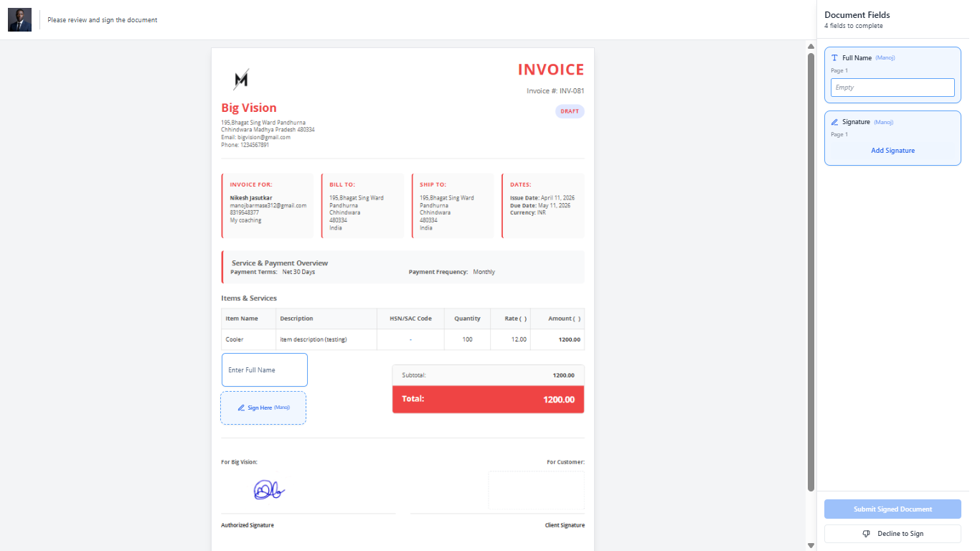Click Document Fields panel title
The width and height of the screenshot is (980, 551).
coord(857,15)
